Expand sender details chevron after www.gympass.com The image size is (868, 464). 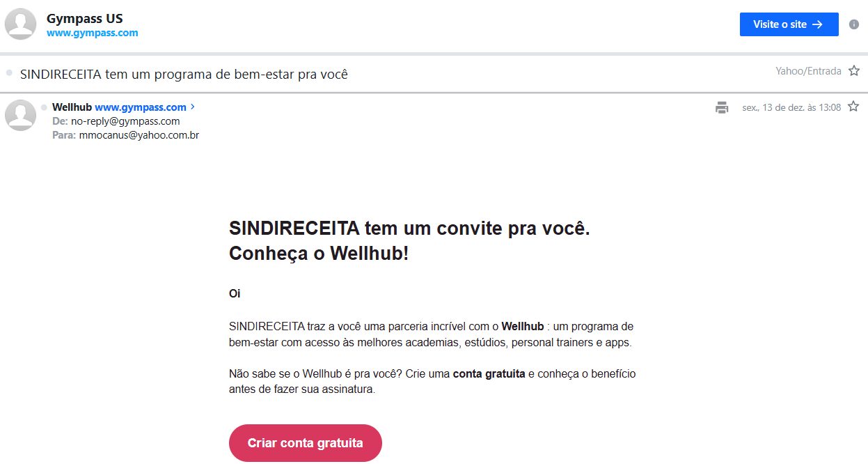(x=193, y=107)
